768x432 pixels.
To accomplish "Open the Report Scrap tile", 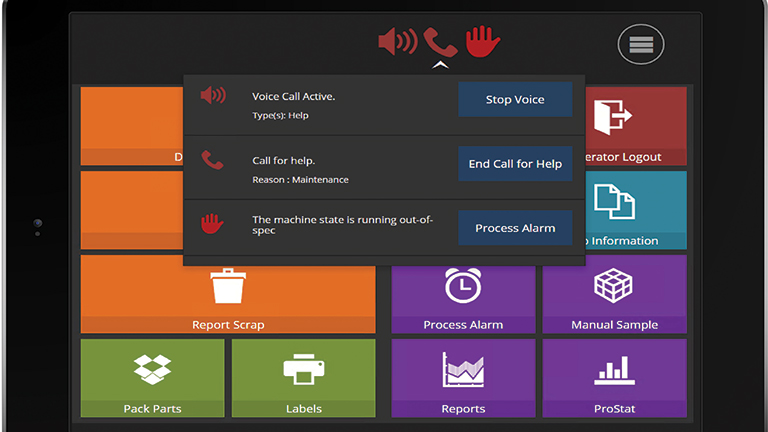I will click(228, 294).
